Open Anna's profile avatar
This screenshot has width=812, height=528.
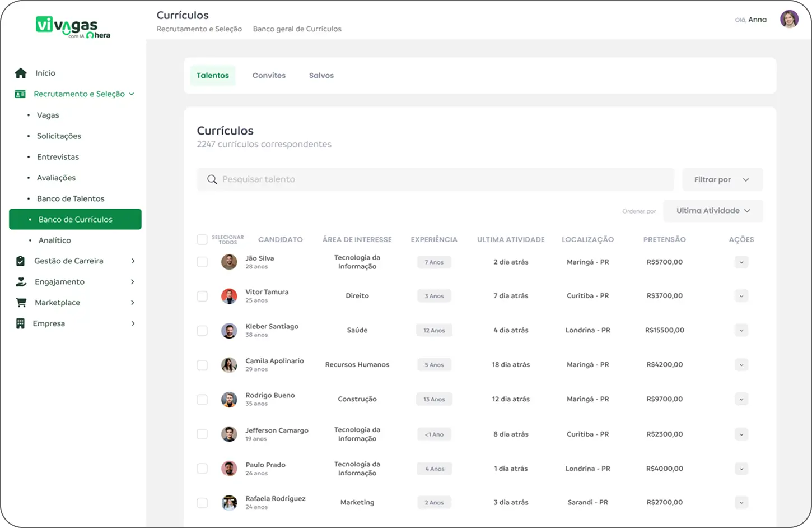(x=789, y=20)
